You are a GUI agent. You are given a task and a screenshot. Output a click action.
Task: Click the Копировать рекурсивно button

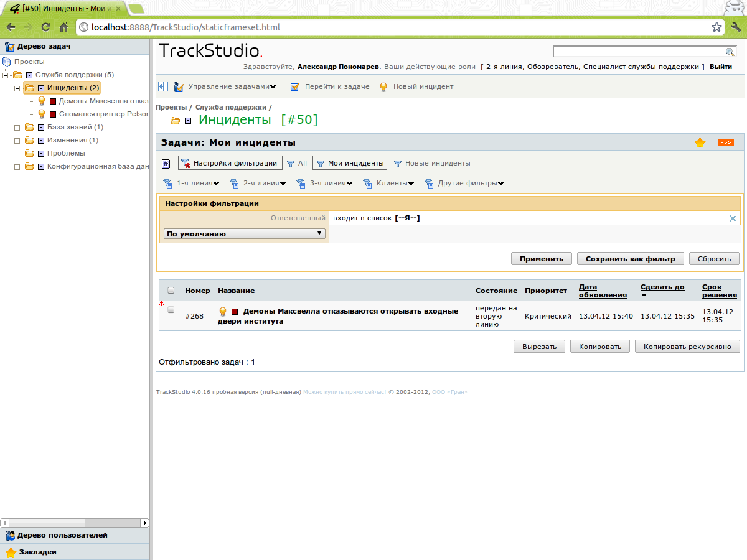pyautogui.click(x=687, y=347)
